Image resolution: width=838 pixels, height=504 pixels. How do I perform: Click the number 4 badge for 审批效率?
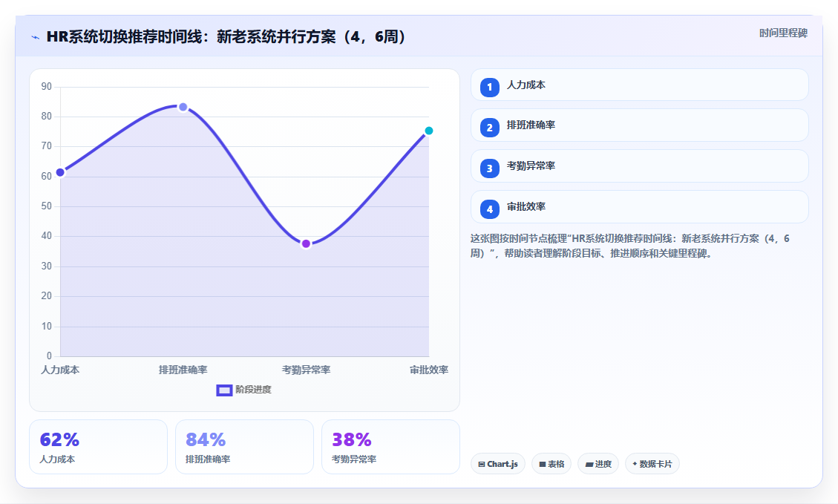click(x=490, y=209)
